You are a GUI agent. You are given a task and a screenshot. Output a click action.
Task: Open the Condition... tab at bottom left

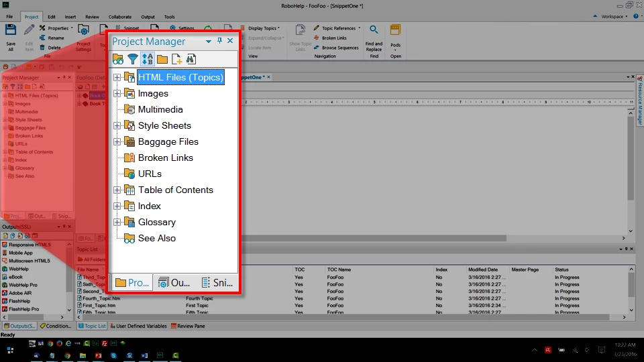point(56,326)
